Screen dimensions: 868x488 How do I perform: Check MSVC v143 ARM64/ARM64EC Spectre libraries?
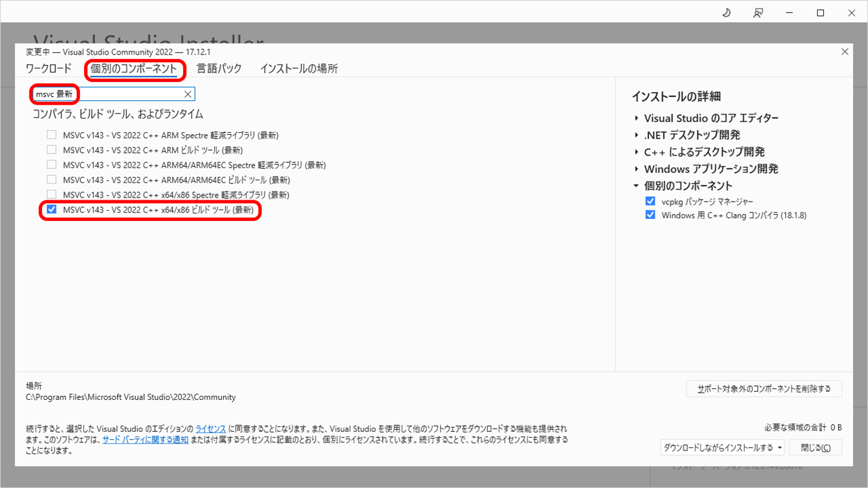pos(51,164)
